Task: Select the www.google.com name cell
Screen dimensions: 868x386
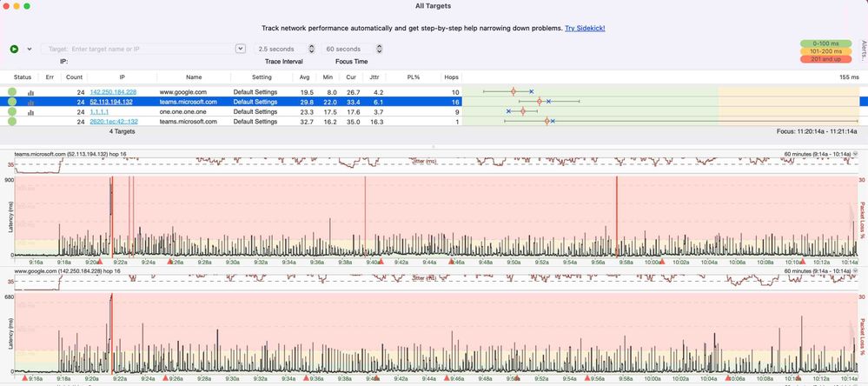Action: pos(183,92)
